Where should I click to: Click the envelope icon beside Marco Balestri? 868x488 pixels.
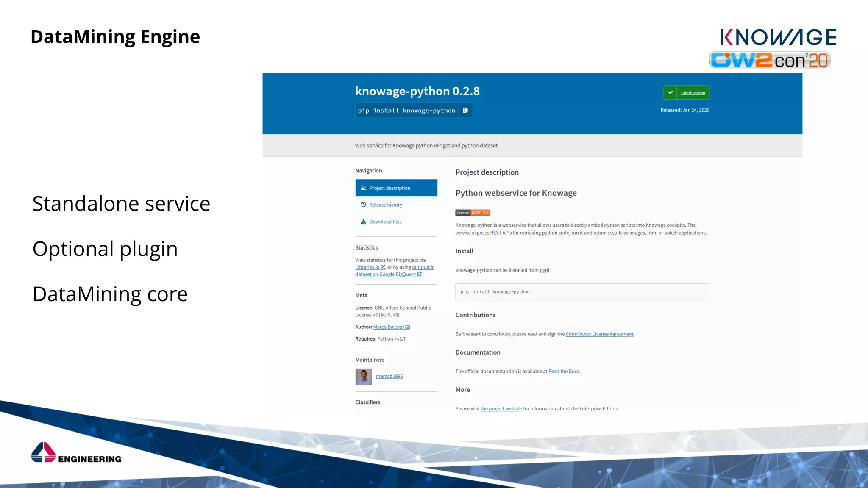coord(408,327)
